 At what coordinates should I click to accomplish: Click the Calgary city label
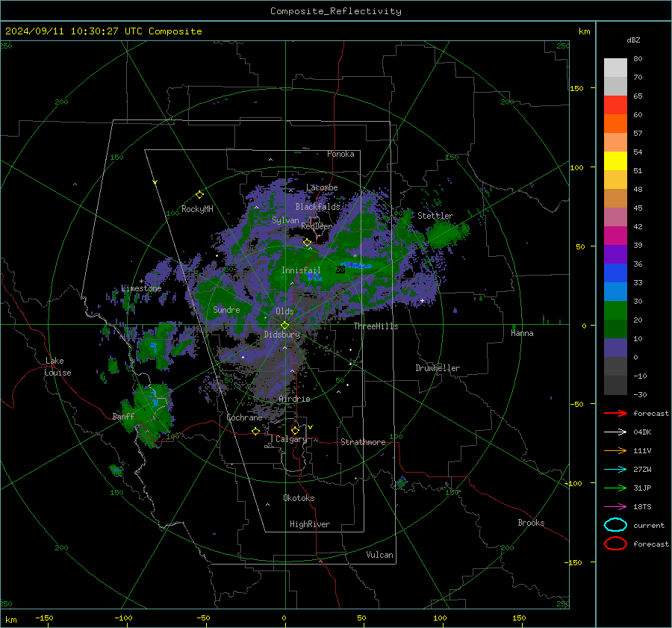(291, 439)
